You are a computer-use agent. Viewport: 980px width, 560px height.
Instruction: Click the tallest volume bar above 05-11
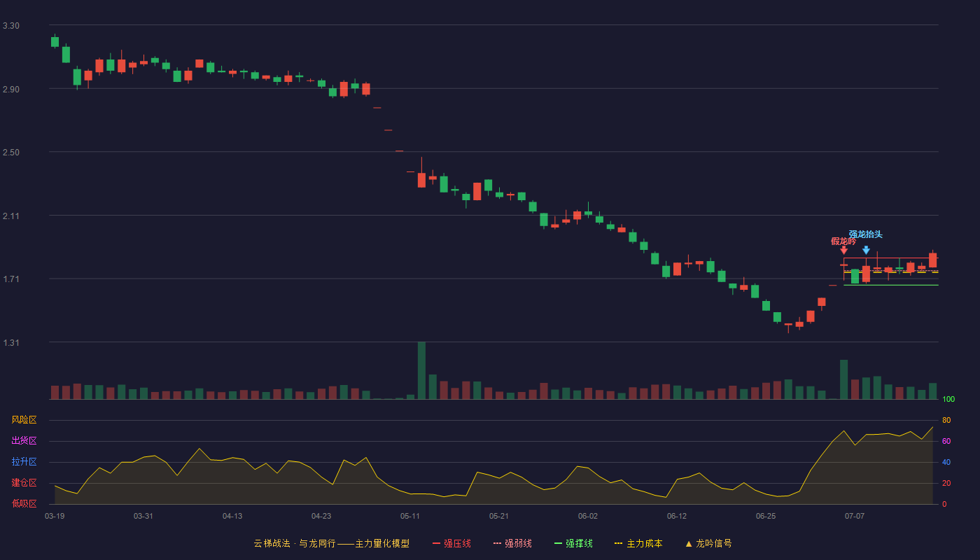pyautogui.click(x=421, y=370)
